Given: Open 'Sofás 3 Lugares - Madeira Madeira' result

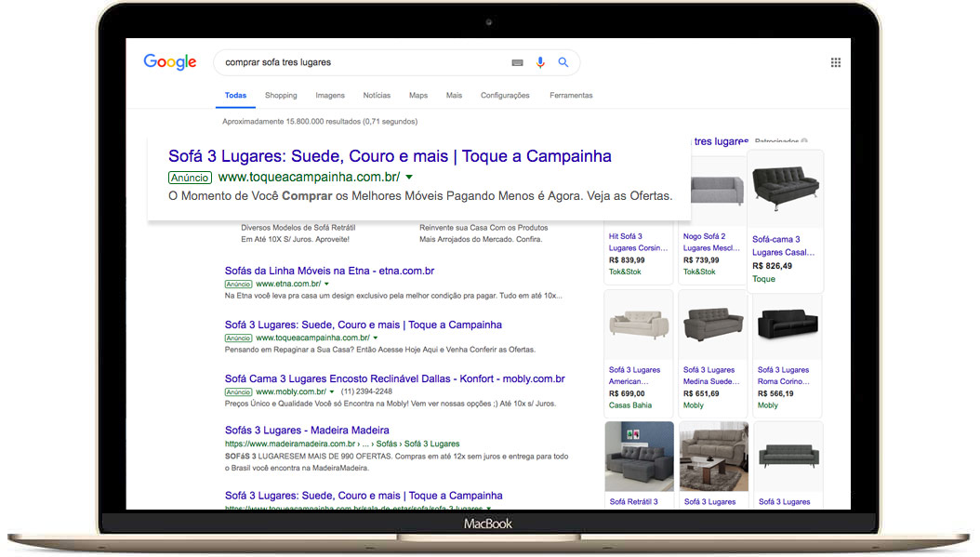Looking at the screenshot, I should tap(307, 431).
